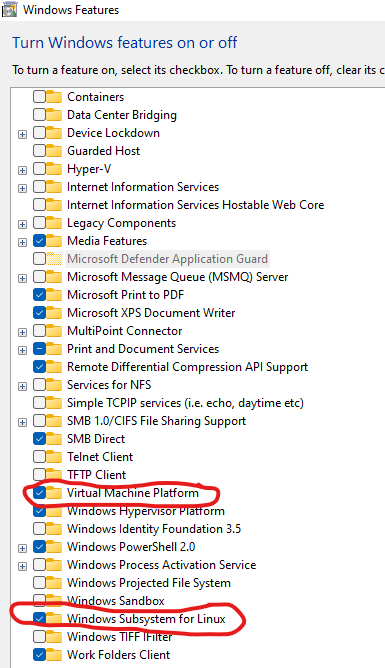Check the TFTP Client checkbox
This screenshot has width=385, height=668.
tap(39, 475)
